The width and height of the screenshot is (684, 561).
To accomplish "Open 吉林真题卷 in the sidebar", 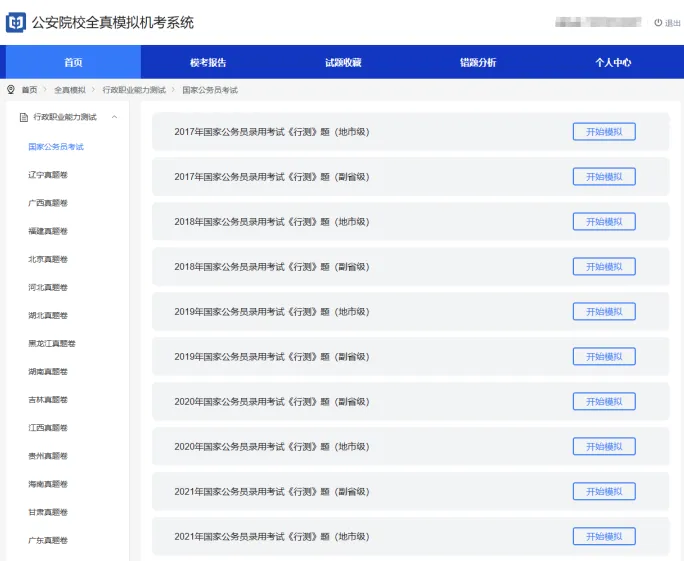I will 48,400.
